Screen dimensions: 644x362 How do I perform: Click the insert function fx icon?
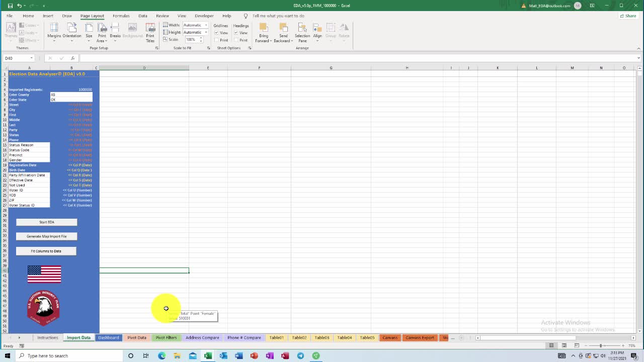pos(73,58)
